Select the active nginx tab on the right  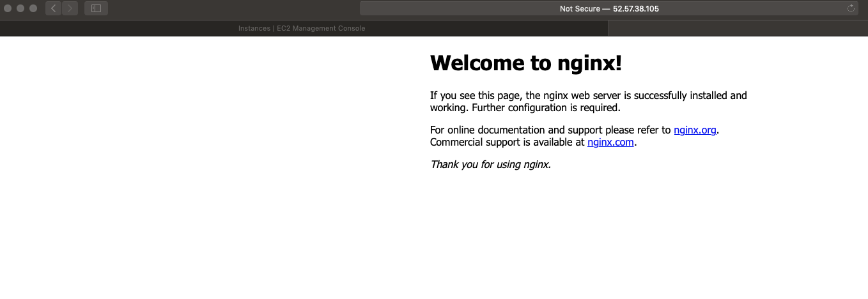click(x=738, y=28)
